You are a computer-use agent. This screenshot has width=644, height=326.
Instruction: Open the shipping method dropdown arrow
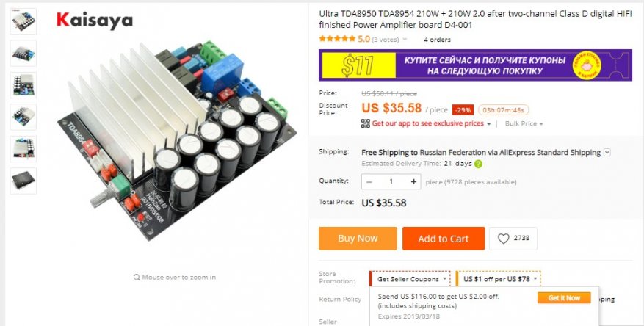[x=607, y=152]
